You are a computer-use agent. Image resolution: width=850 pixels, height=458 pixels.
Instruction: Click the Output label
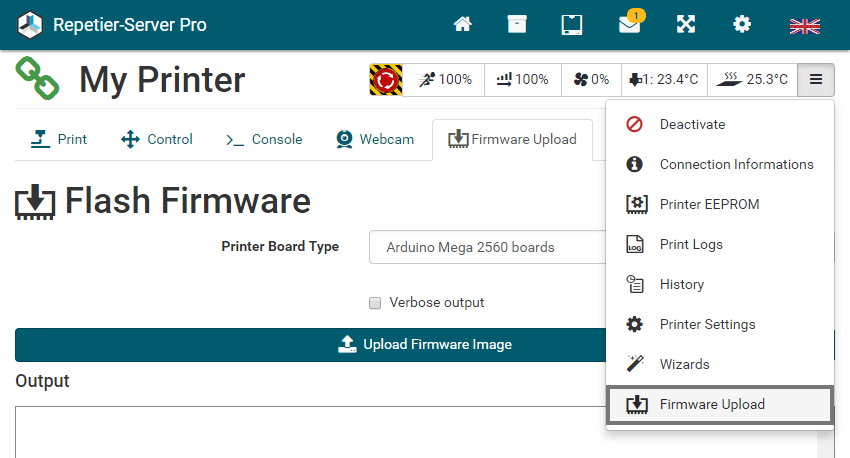pos(42,381)
